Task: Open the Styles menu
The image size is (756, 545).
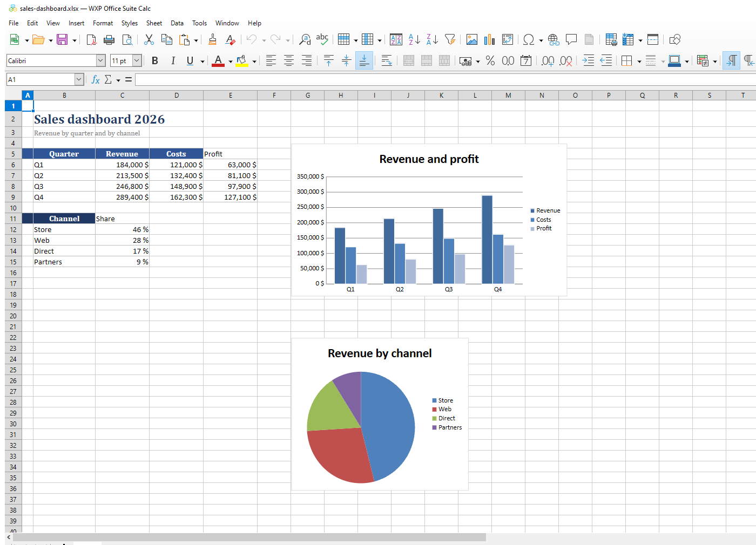Action: point(130,23)
